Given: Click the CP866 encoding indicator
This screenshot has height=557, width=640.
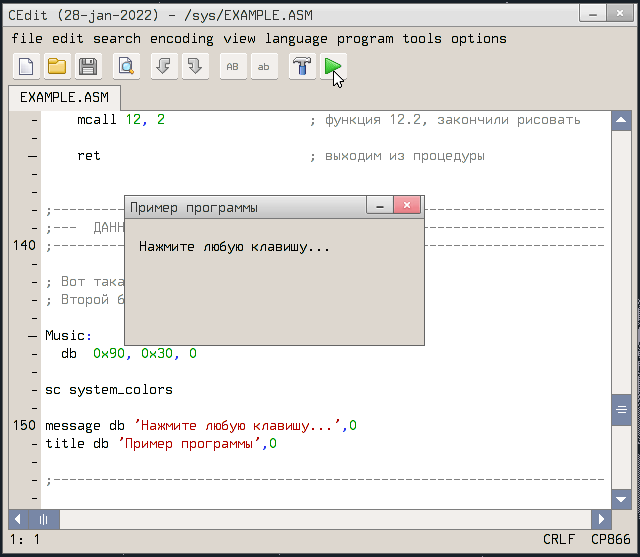Looking at the screenshot, I should click(x=610, y=539).
